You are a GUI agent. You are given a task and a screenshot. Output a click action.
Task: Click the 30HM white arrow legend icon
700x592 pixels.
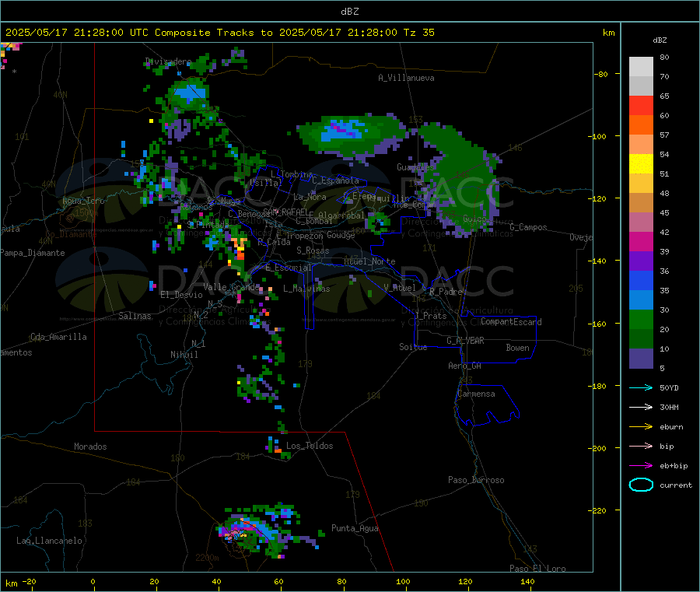click(x=641, y=407)
